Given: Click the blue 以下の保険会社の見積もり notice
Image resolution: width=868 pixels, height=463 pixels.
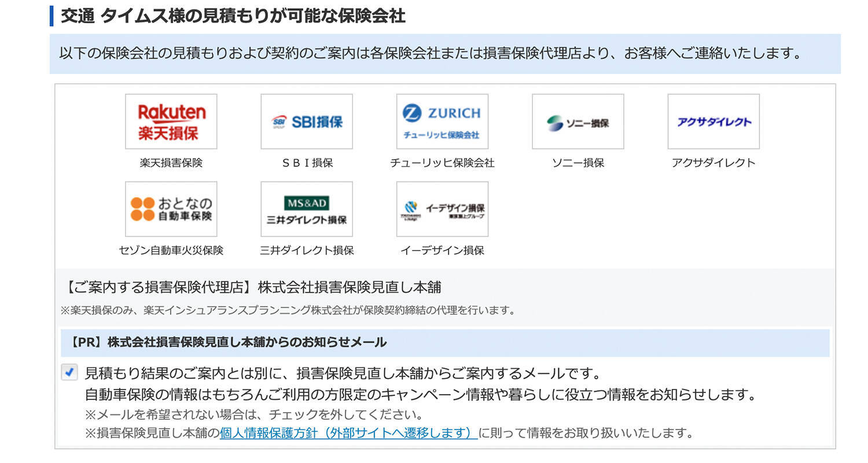Looking at the screenshot, I should pyautogui.click(x=445, y=54).
